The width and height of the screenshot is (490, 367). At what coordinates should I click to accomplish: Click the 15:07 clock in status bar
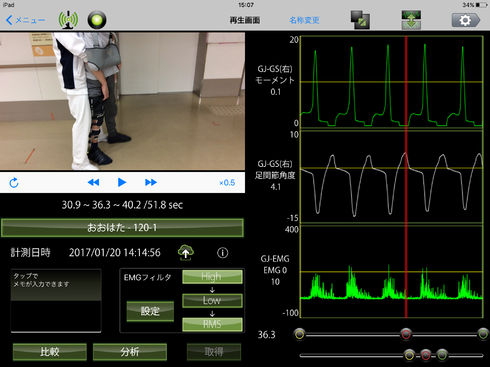click(x=246, y=5)
